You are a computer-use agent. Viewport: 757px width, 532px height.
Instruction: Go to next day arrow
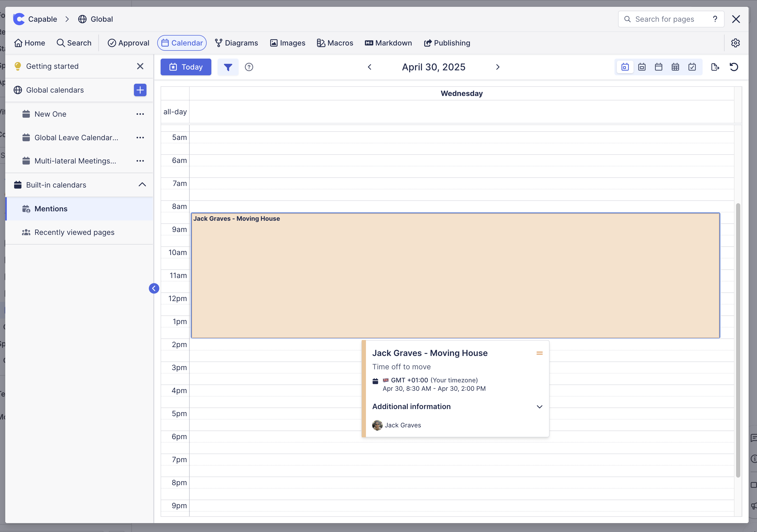498,67
